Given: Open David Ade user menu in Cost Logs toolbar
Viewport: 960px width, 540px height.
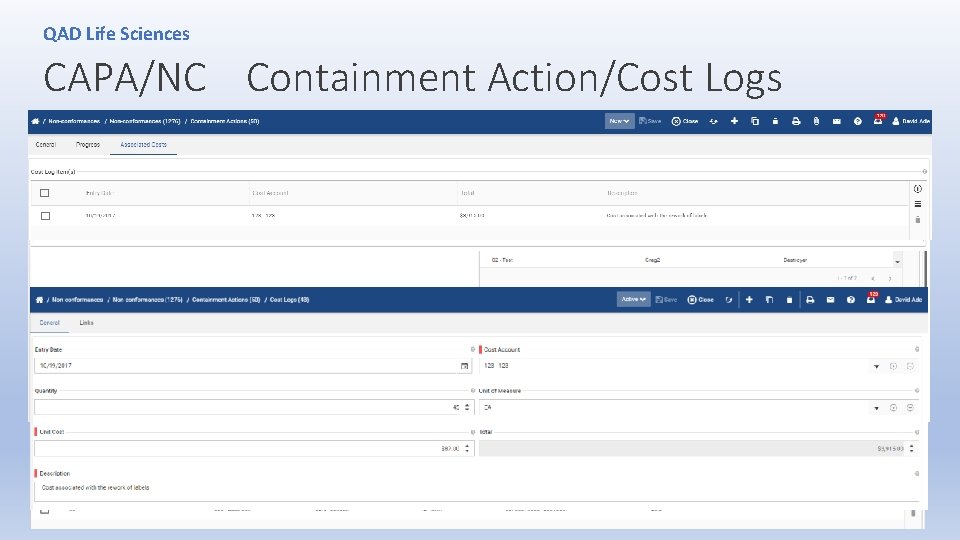Looking at the screenshot, I should tap(904, 300).
